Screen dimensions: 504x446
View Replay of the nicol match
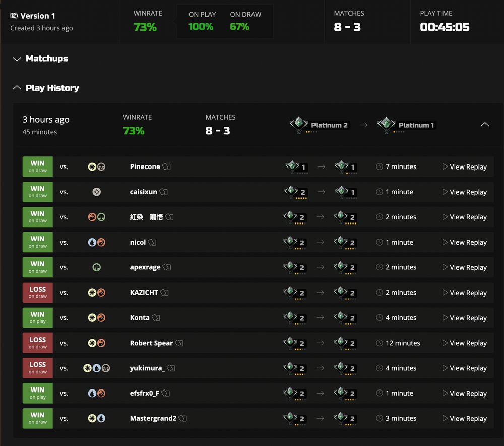[465, 242]
